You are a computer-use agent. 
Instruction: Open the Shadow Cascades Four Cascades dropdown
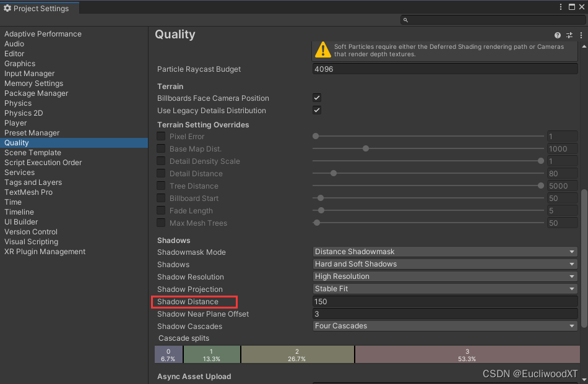point(445,326)
